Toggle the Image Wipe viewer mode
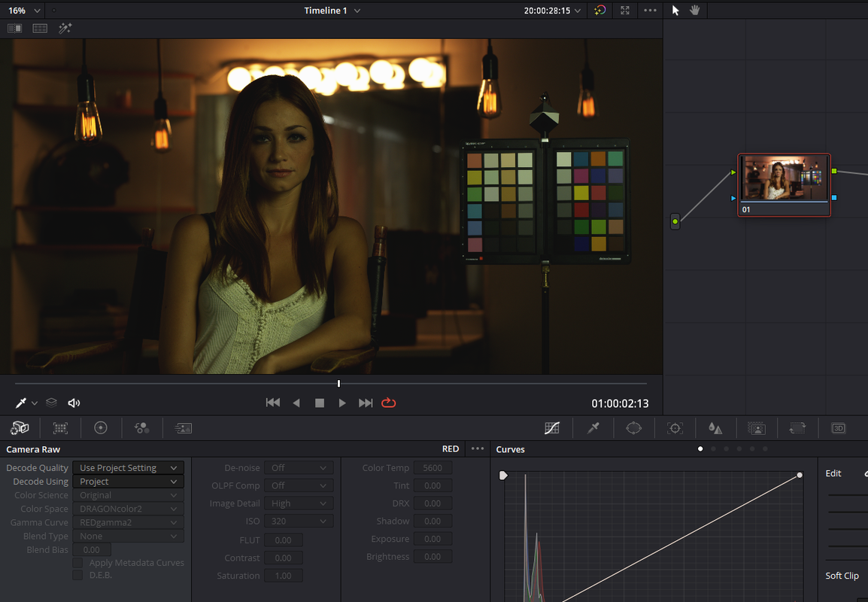 [x=14, y=29]
